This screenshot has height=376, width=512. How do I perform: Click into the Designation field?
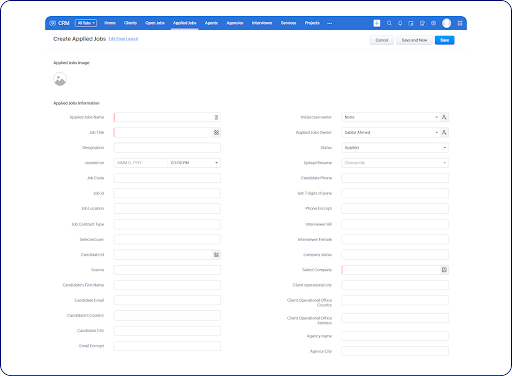(x=167, y=148)
